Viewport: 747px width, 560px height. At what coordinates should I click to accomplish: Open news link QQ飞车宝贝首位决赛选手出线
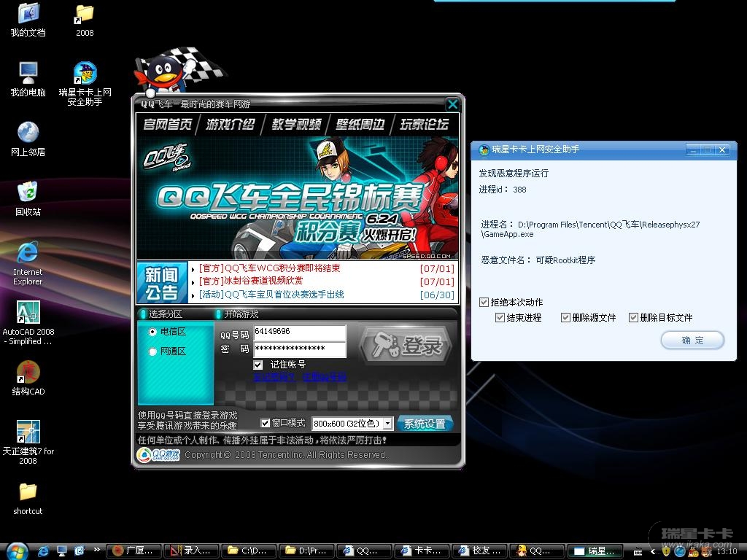(x=271, y=295)
